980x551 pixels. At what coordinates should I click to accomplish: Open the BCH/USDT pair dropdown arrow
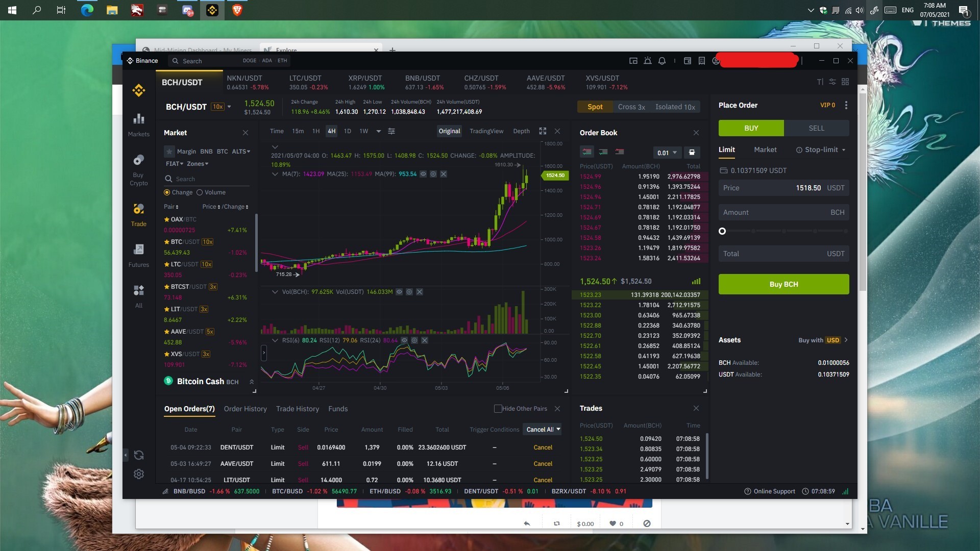pyautogui.click(x=229, y=107)
